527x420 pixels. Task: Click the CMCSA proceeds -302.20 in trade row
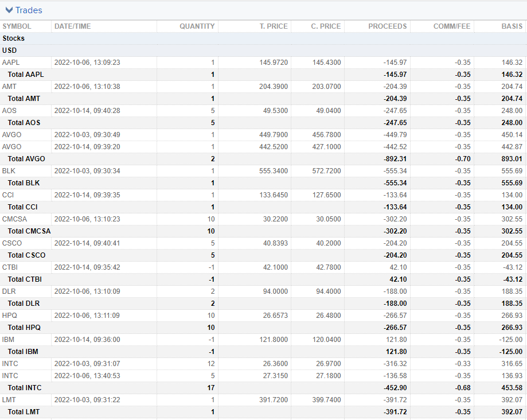click(x=395, y=219)
